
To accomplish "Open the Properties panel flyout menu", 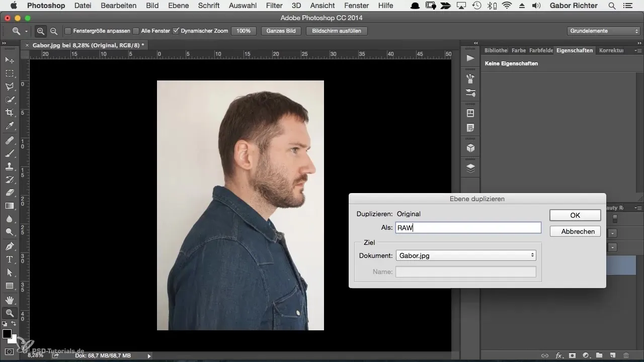I will point(638,50).
